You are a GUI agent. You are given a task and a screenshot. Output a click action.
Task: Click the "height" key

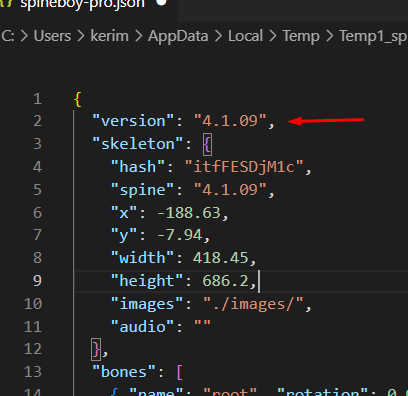point(147,281)
